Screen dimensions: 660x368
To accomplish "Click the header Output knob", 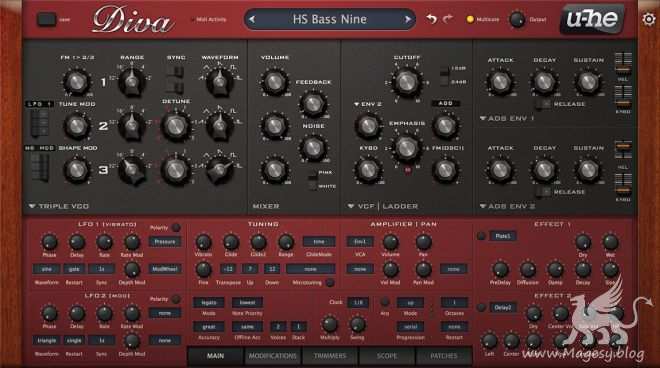I will pos(516,19).
